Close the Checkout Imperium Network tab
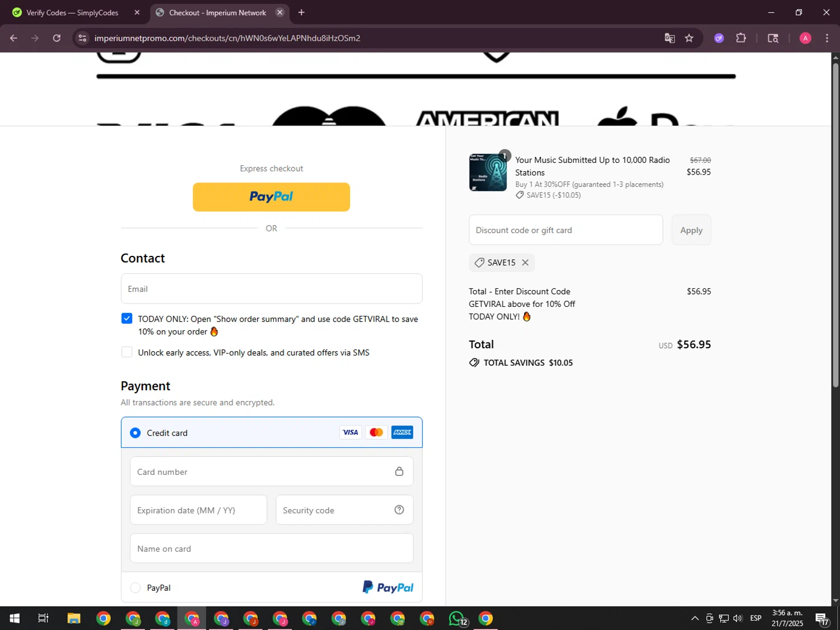Viewport: 840px width, 630px height. pos(280,12)
